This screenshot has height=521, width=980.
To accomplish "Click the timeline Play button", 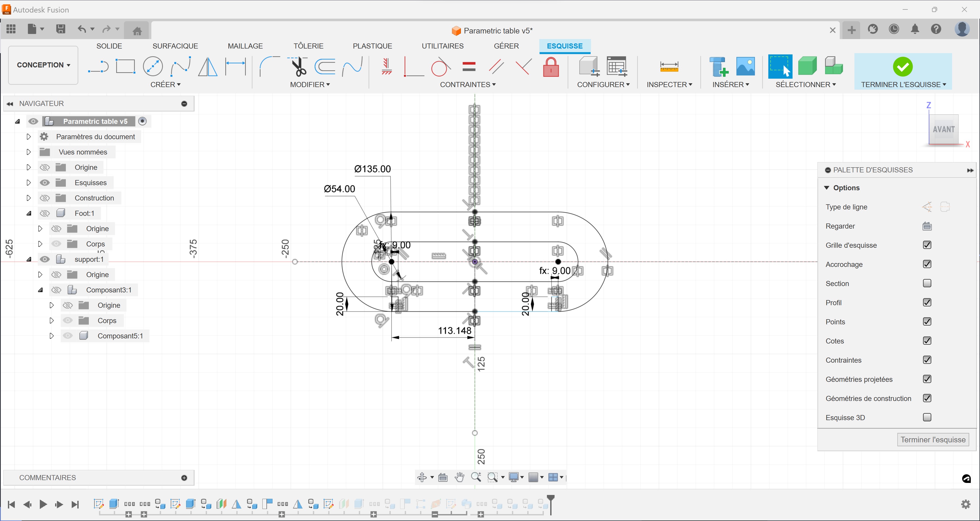I will point(43,505).
